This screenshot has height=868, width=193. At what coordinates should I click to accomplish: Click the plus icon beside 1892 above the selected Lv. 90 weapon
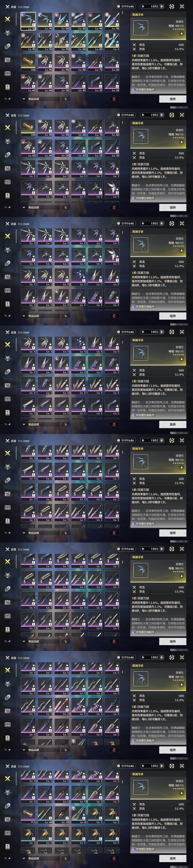162,6
